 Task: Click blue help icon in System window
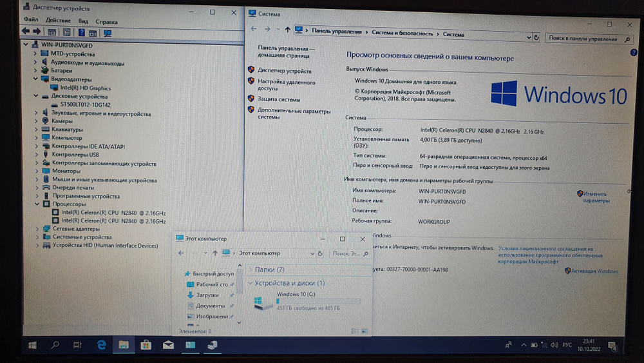[633, 52]
